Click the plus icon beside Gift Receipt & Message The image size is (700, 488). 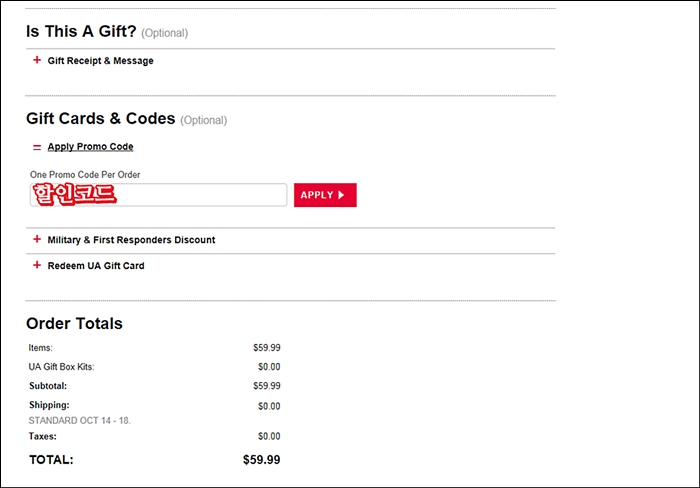click(37, 60)
